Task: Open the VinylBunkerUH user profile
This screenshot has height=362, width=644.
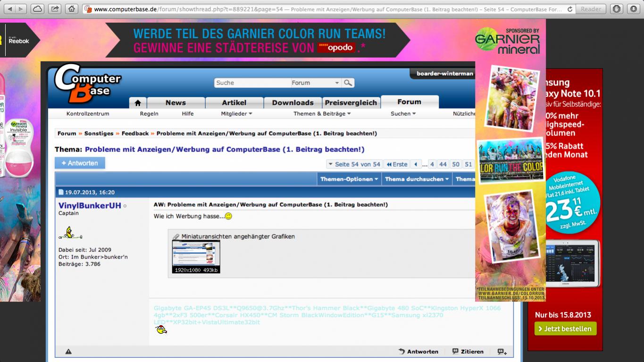Action: (90, 206)
